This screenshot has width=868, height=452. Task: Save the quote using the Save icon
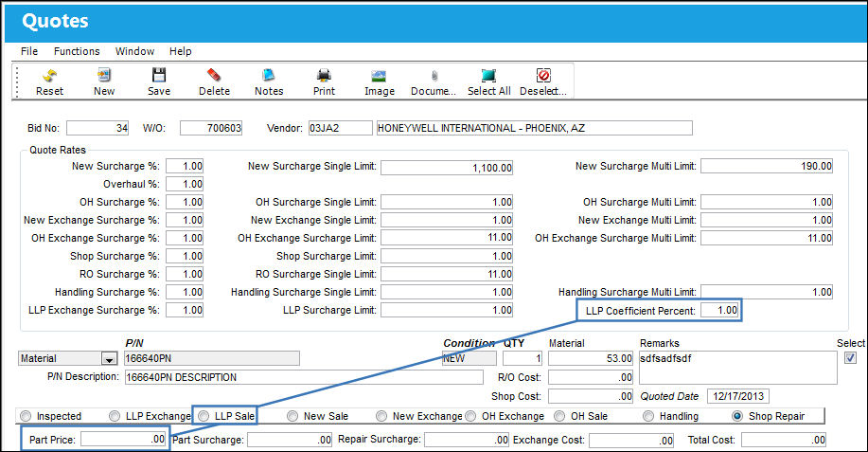coord(159,75)
